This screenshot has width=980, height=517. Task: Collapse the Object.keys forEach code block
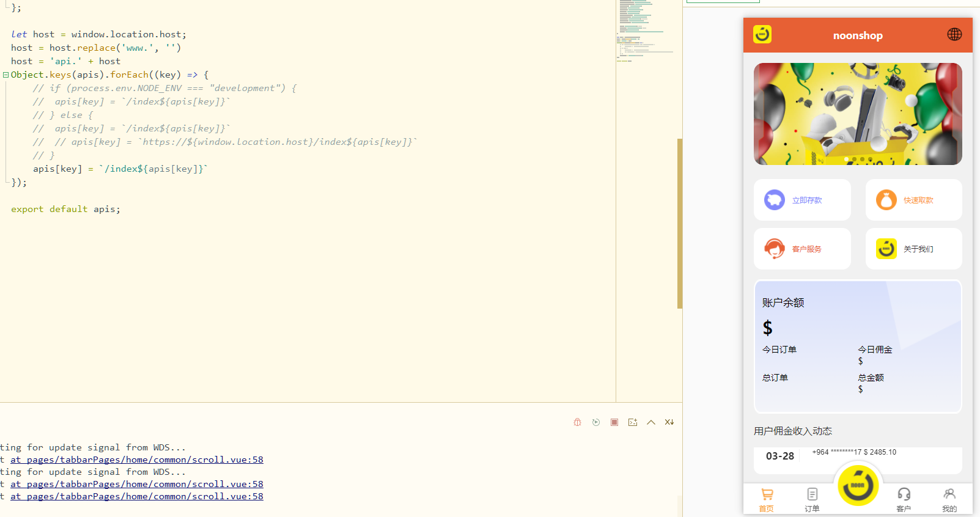tap(6, 75)
